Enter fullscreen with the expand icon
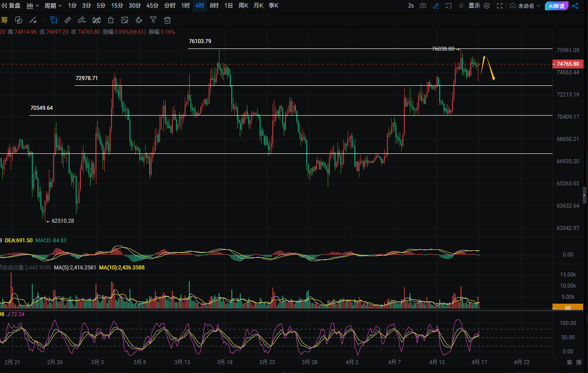The height and width of the screenshot is (373, 588). 500,6
